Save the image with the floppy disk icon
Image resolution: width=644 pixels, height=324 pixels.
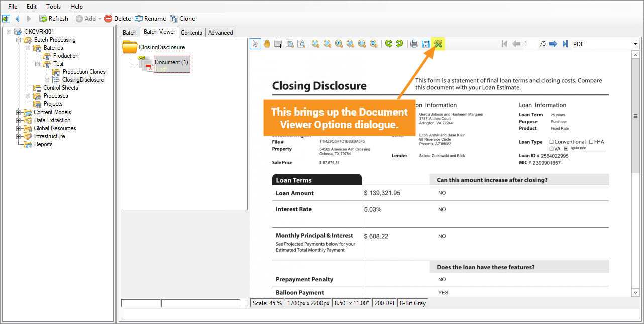[426, 44]
